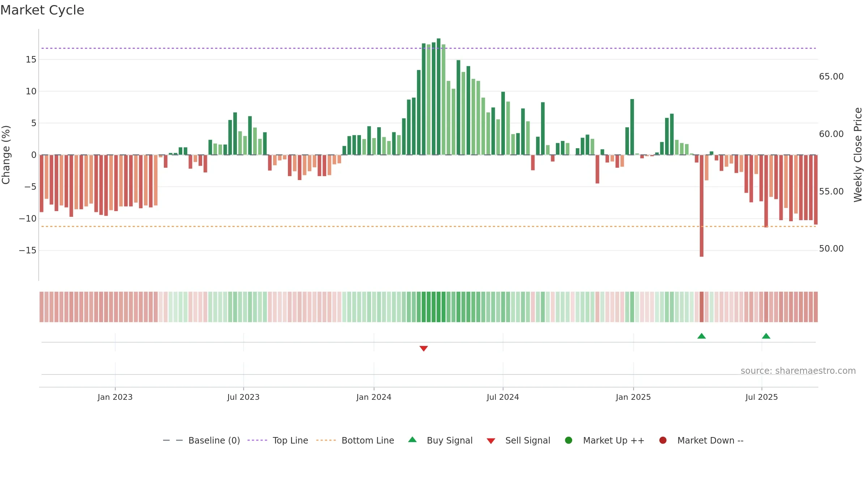
Task: Click the 15 tick on Change axis
Action: tap(31, 60)
